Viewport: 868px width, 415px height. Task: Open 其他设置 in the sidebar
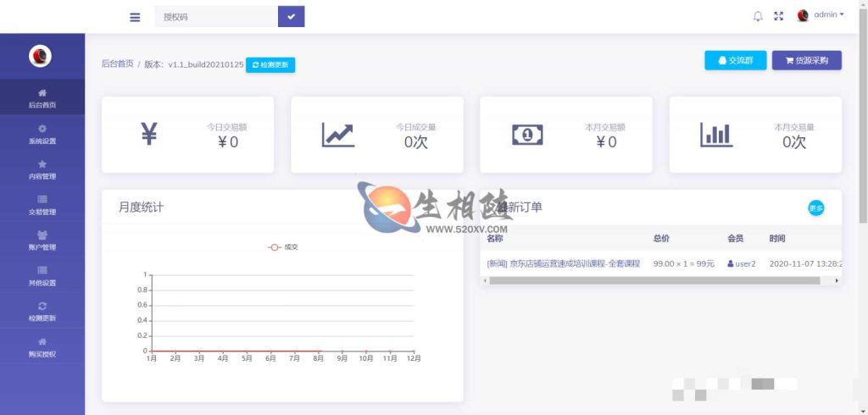(x=42, y=276)
